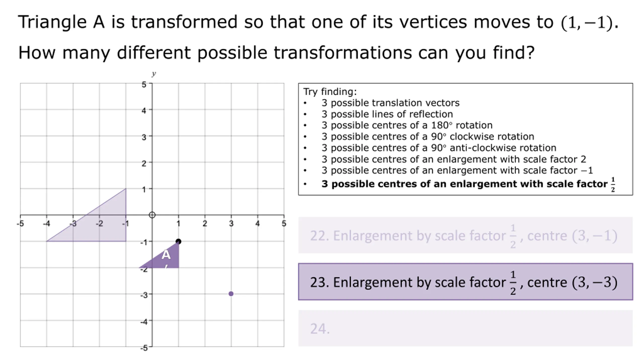Click the y-axis label above the grid
Viewport: 644px width, 362px height.
pos(154,74)
